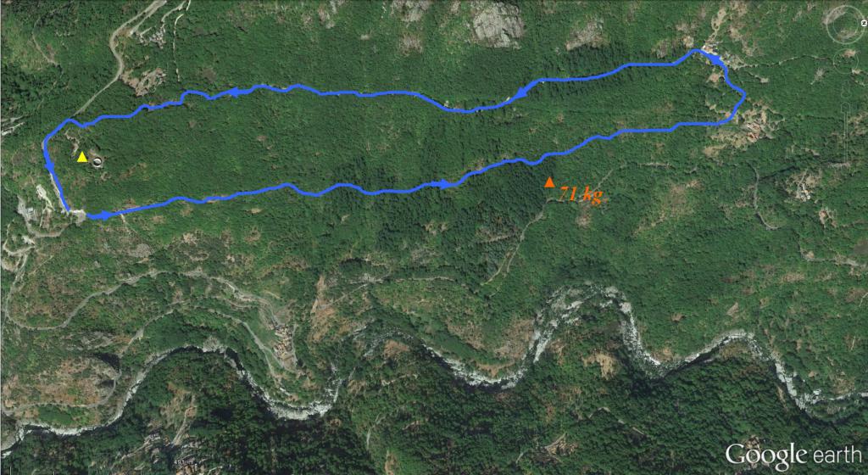
Task: Click the eastern tip of the blue route
Action: [x=744, y=97]
